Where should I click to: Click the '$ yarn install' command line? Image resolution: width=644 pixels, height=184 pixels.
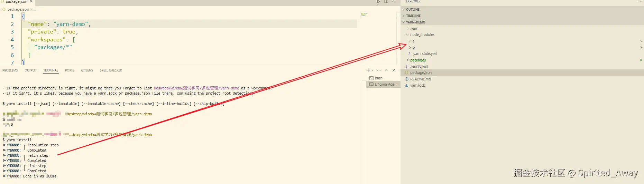(17, 140)
